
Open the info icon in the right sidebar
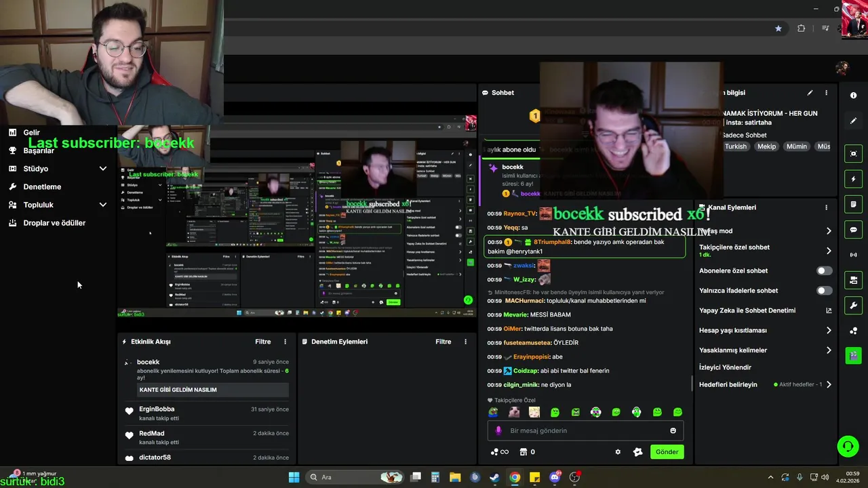[x=853, y=96]
